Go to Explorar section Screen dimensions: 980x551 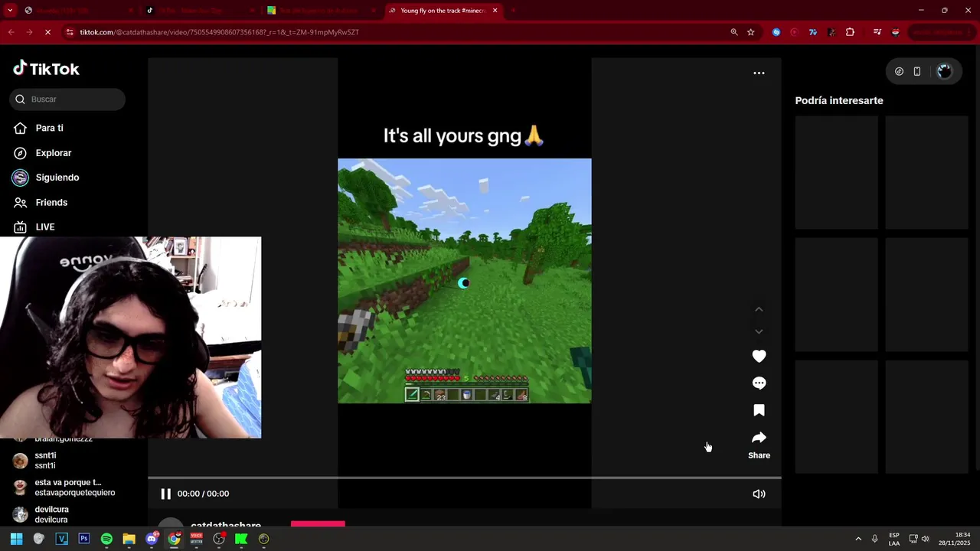(x=53, y=153)
